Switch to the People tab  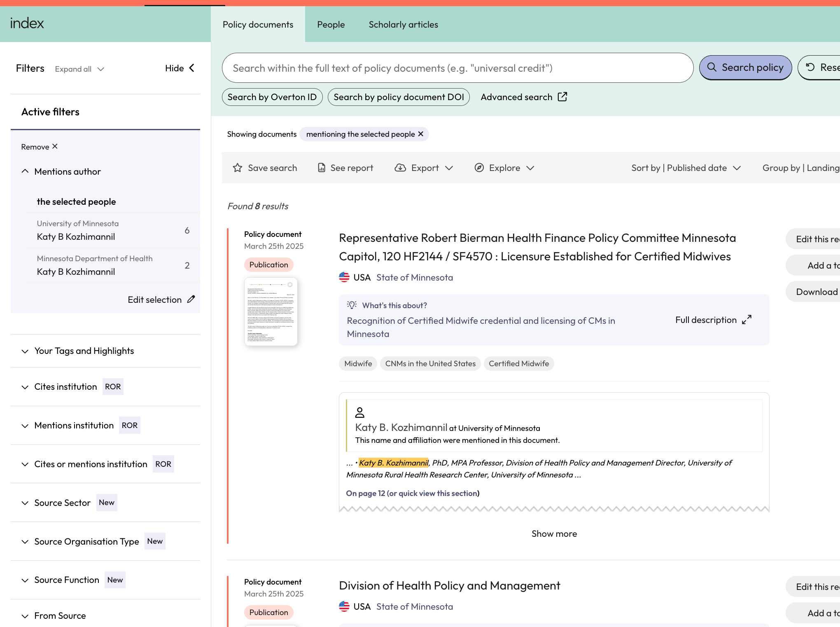(331, 24)
